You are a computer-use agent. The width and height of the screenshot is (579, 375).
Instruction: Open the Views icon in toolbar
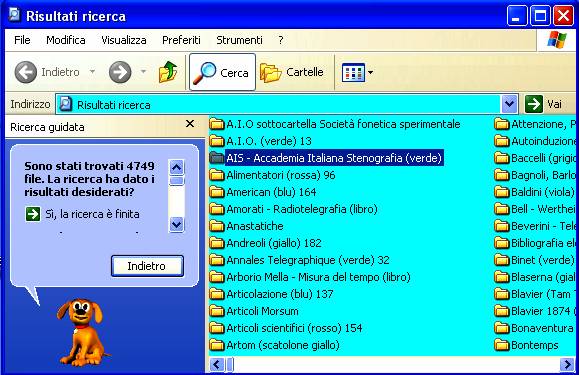[x=353, y=72]
